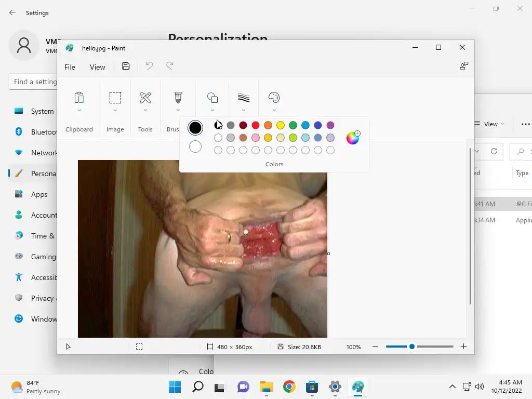Open the Accessibility category in Settings
This screenshot has width=532, height=399.
pyautogui.click(x=34, y=277)
